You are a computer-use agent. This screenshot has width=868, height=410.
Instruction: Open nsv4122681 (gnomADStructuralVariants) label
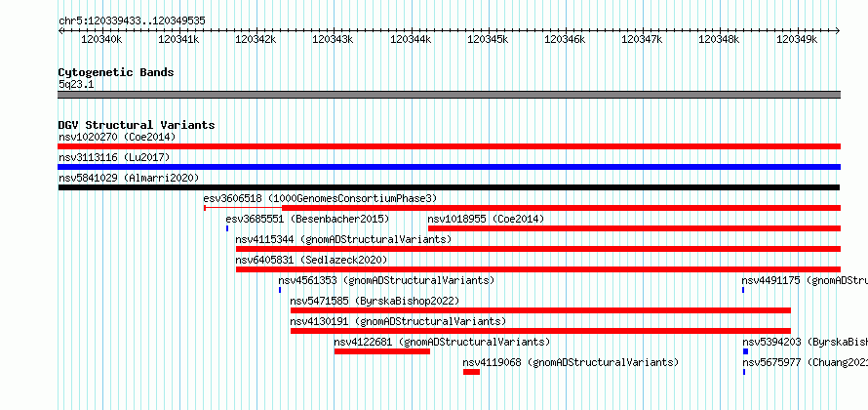(x=443, y=342)
